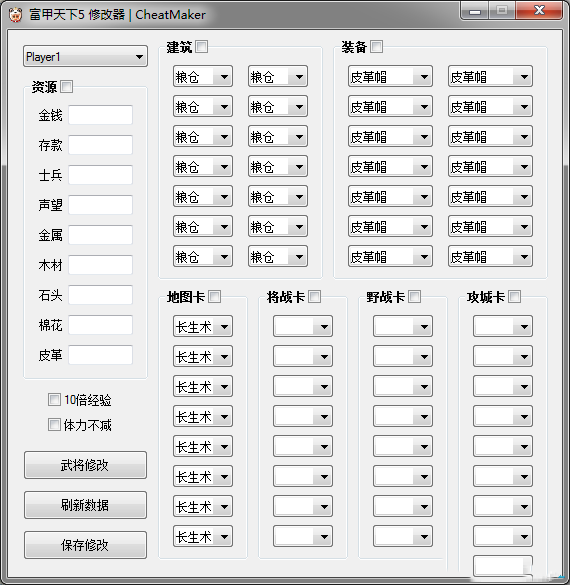Focus the 金钱 input field
570x585 pixels.
(101, 115)
